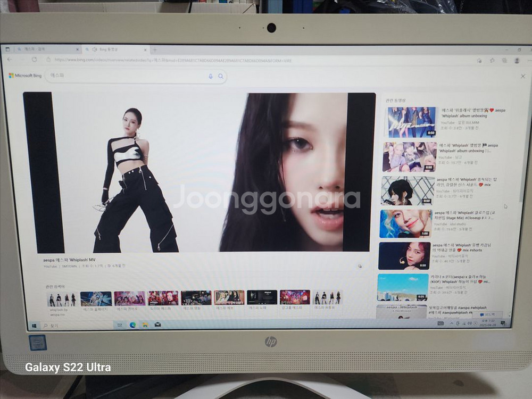Select fifth related search dark thumbnail

[196, 298]
